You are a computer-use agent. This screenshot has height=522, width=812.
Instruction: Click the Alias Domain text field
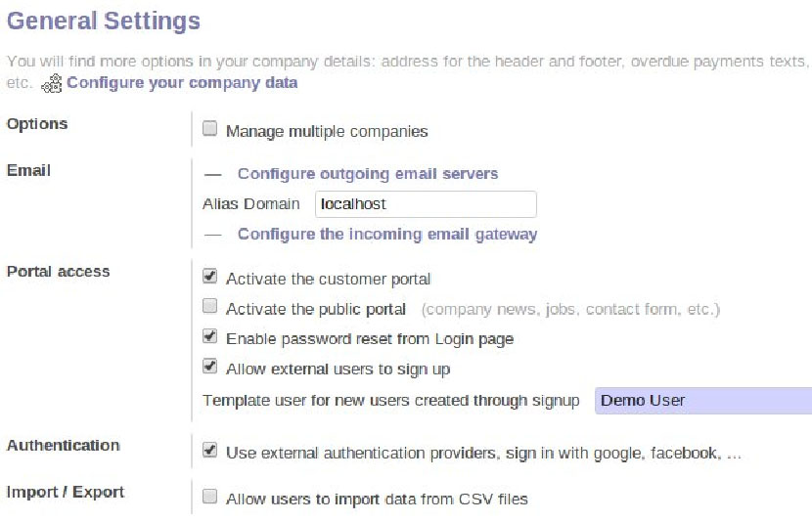426,204
